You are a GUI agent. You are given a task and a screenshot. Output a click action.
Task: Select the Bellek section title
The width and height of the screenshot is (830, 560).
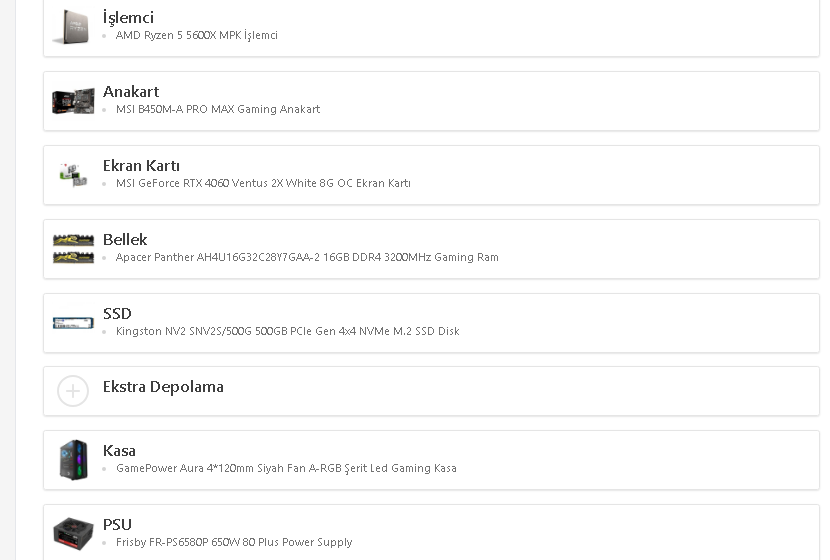coord(125,240)
